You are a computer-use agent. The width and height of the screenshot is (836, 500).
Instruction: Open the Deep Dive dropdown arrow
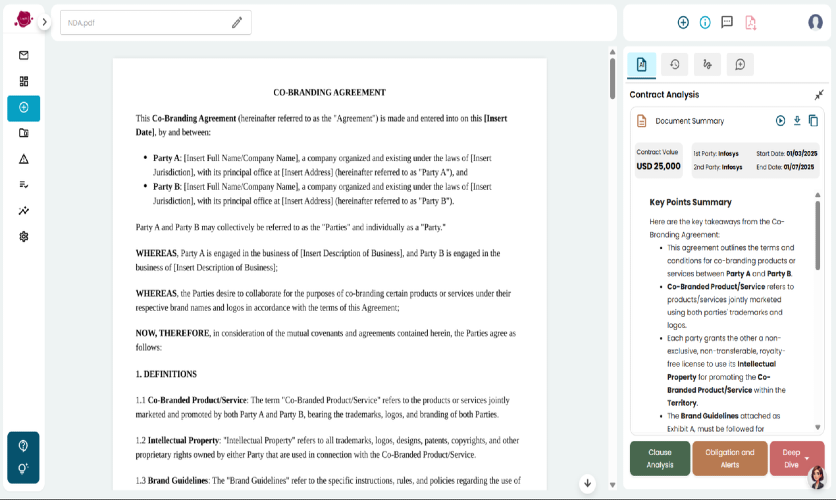click(807, 458)
